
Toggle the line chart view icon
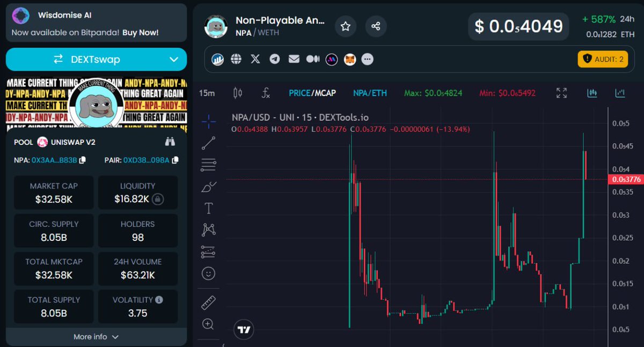tap(620, 93)
